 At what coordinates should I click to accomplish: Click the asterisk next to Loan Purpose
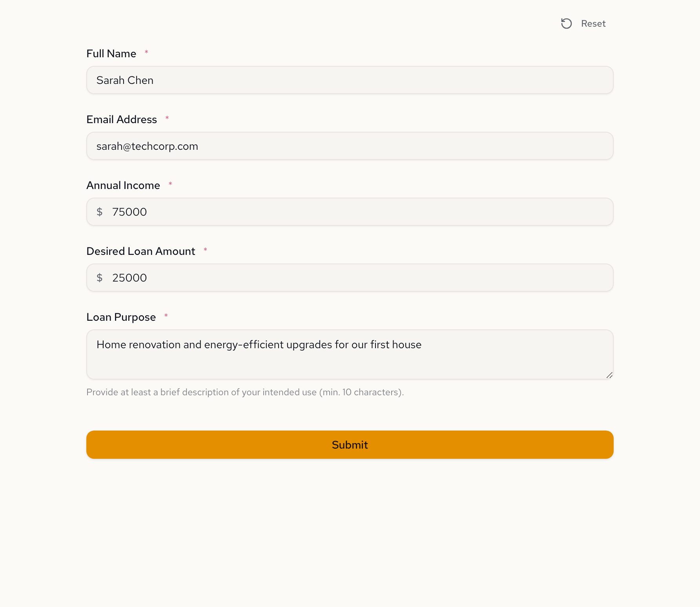(166, 316)
